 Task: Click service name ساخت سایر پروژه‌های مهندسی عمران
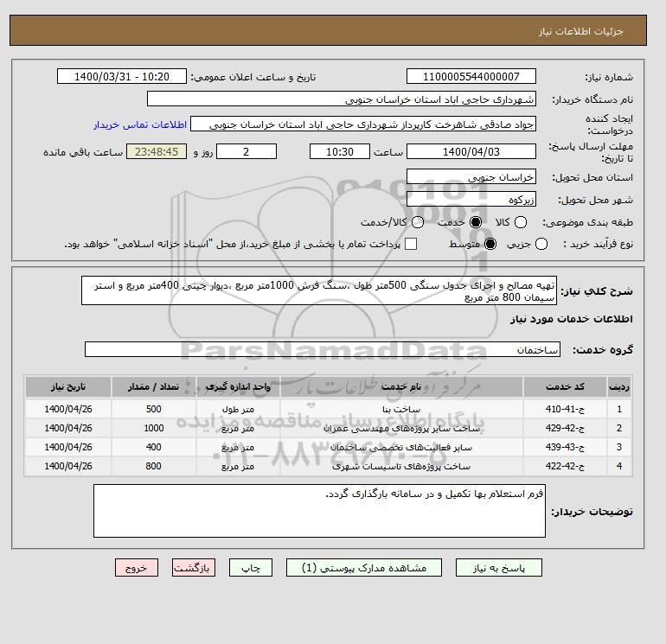(x=401, y=429)
